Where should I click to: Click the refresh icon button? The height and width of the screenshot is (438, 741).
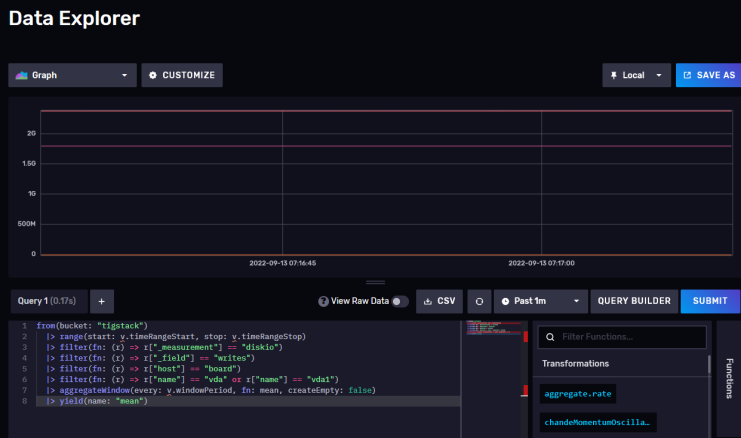point(479,301)
